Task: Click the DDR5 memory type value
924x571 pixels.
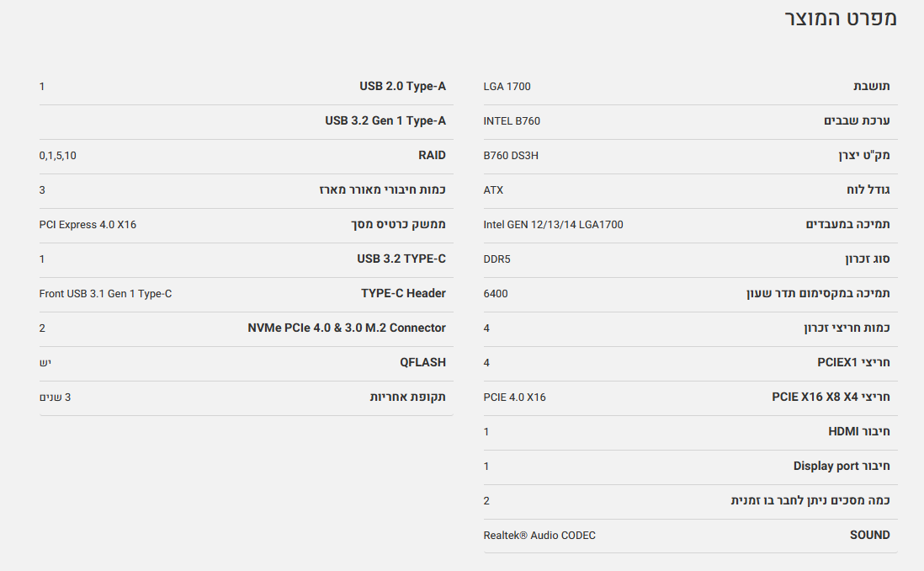Action: tap(497, 259)
